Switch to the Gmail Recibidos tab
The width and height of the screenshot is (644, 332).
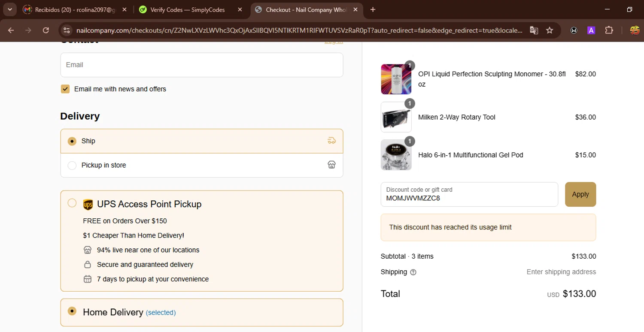tap(75, 9)
